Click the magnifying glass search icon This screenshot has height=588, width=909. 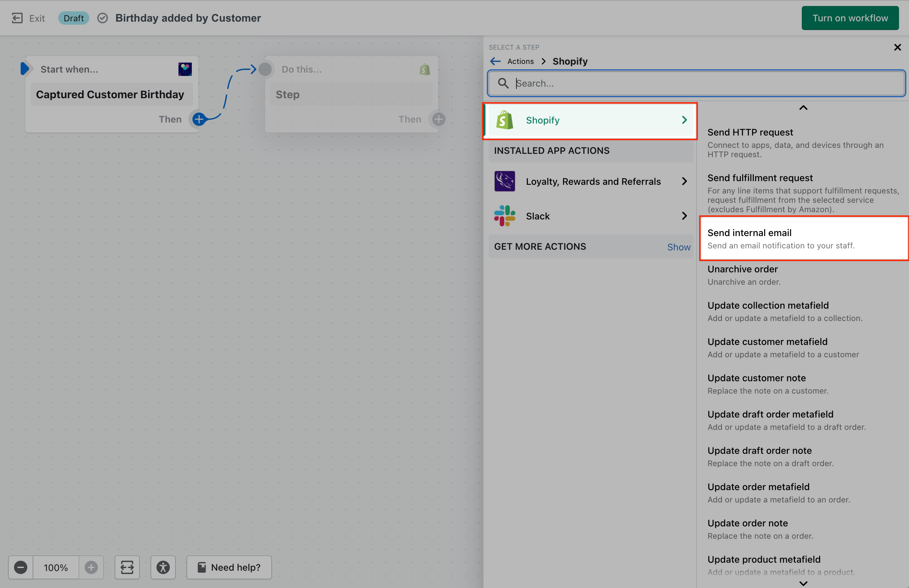point(503,83)
